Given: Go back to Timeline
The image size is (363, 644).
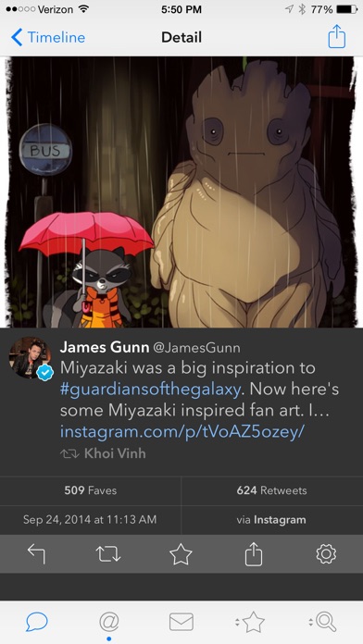Looking at the screenshot, I should [48, 37].
